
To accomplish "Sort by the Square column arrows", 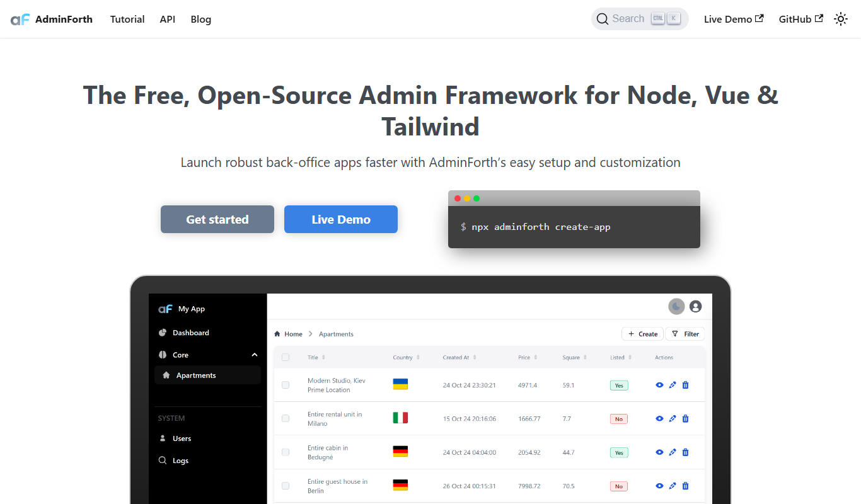I will tap(585, 357).
